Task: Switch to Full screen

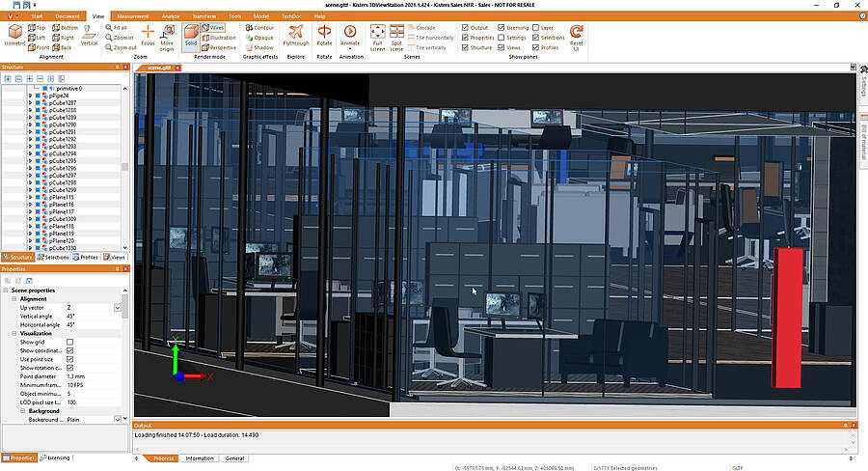Action: pos(377,38)
